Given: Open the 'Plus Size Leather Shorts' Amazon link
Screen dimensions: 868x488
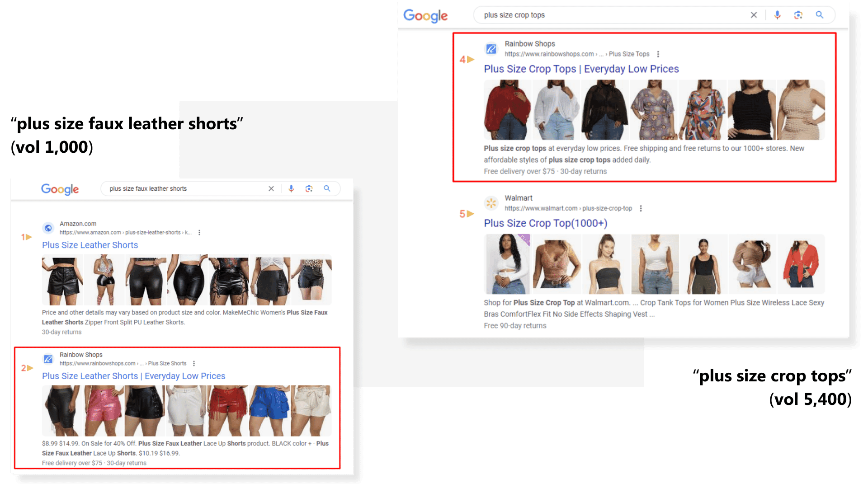Looking at the screenshot, I should coord(90,245).
